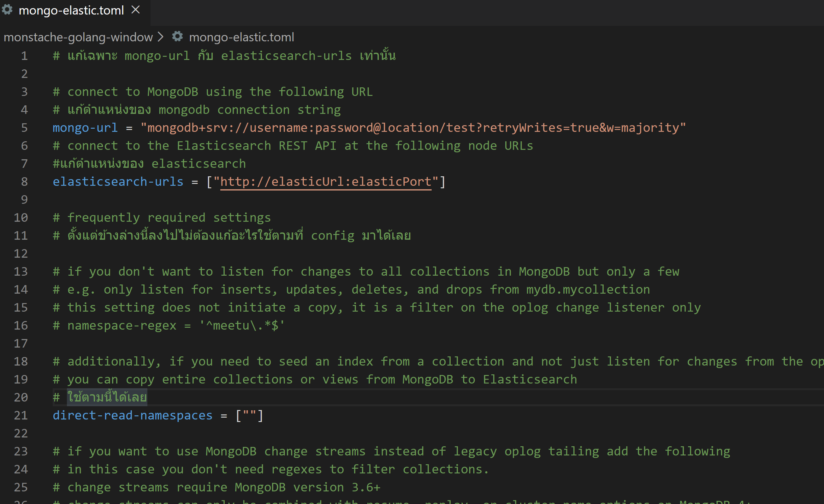Viewport: 824px width, 504px height.
Task: Click the gear icon in the breadcrumb
Action: [x=177, y=37]
